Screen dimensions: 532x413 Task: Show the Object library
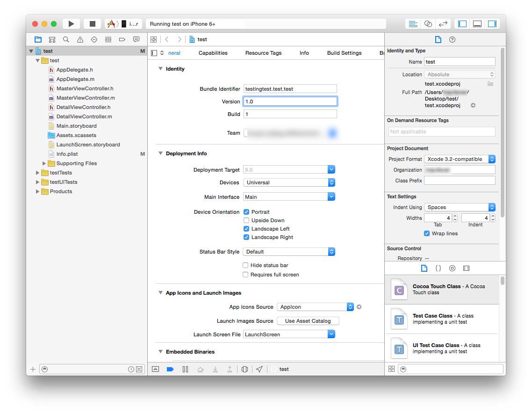tap(452, 268)
